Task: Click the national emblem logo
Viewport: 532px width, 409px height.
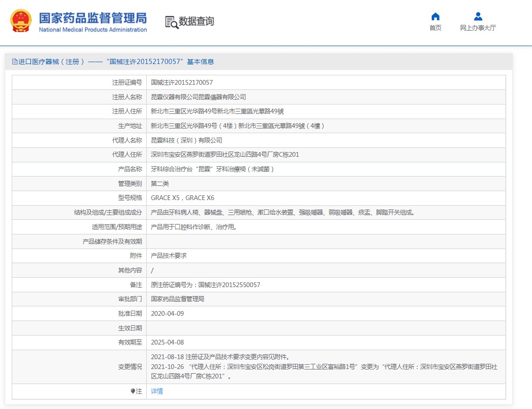Action: click(x=21, y=21)
